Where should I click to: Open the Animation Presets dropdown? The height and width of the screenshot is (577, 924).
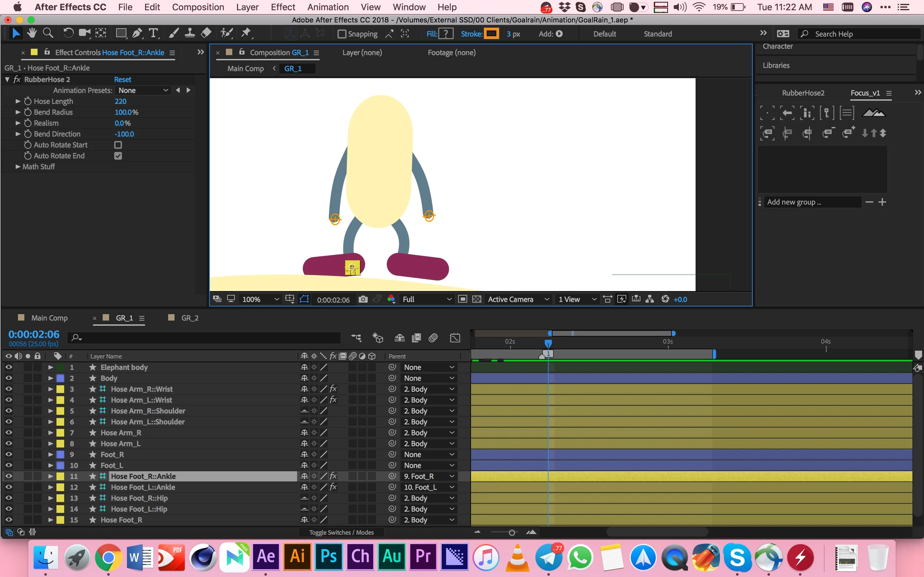click(x=143, y=90)
